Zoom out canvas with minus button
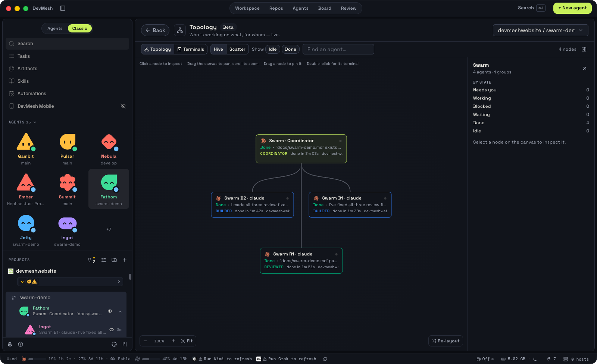The width and height of the screenshot is (597, 364). pos(145,341)
